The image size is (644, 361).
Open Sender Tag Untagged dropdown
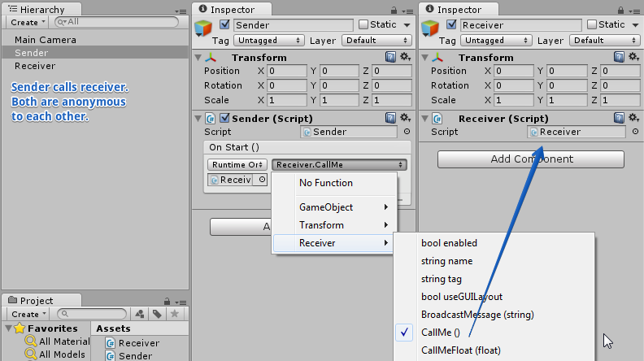(x=268, y=41)
